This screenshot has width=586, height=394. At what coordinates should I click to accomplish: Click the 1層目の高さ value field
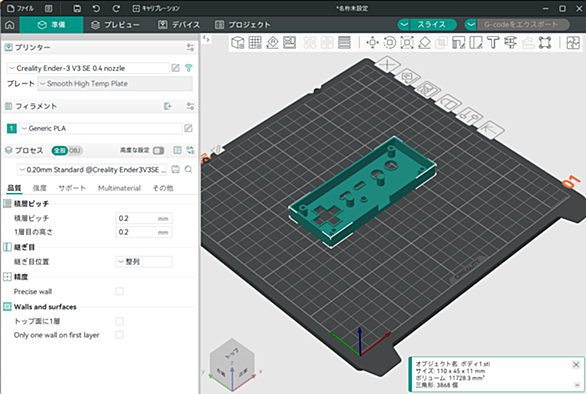pyautogui.click(x=144, y=232)
